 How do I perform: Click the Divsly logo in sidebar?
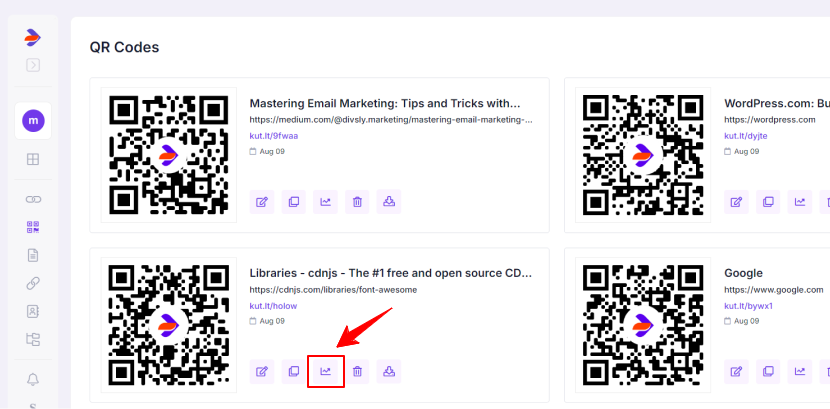[x=33, y=38]
